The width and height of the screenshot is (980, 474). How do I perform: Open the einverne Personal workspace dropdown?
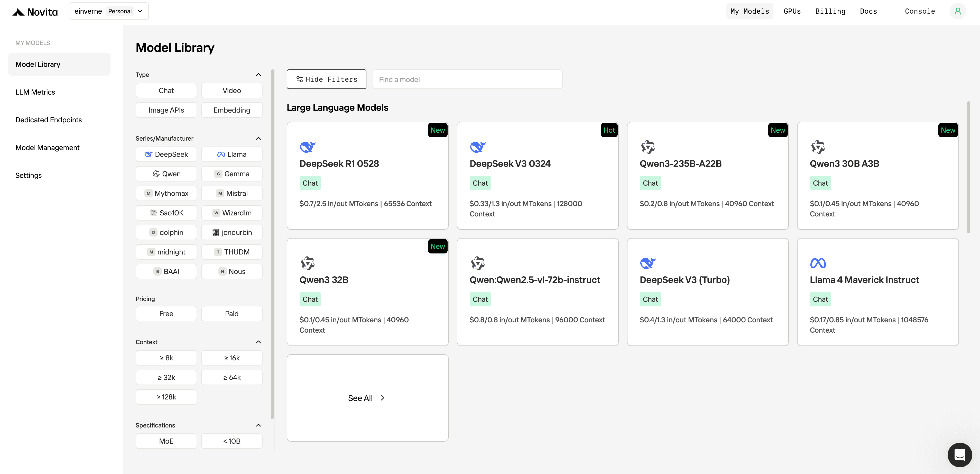(x=109, y=11)
